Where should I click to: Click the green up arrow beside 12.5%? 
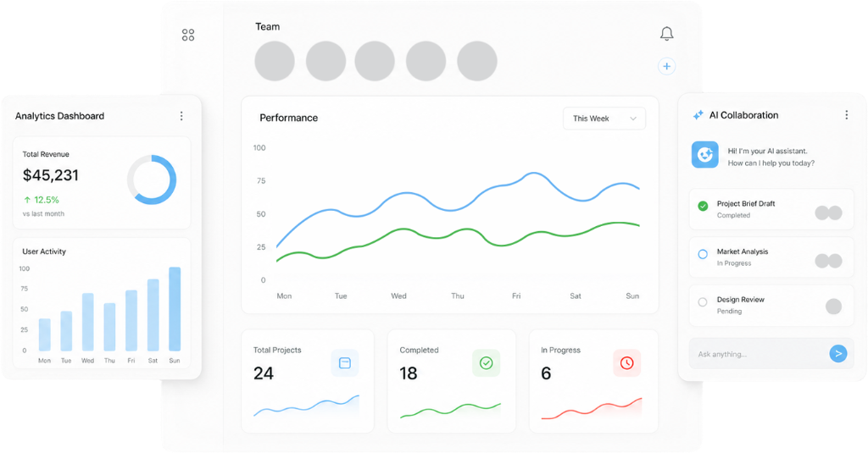[27, 200]
